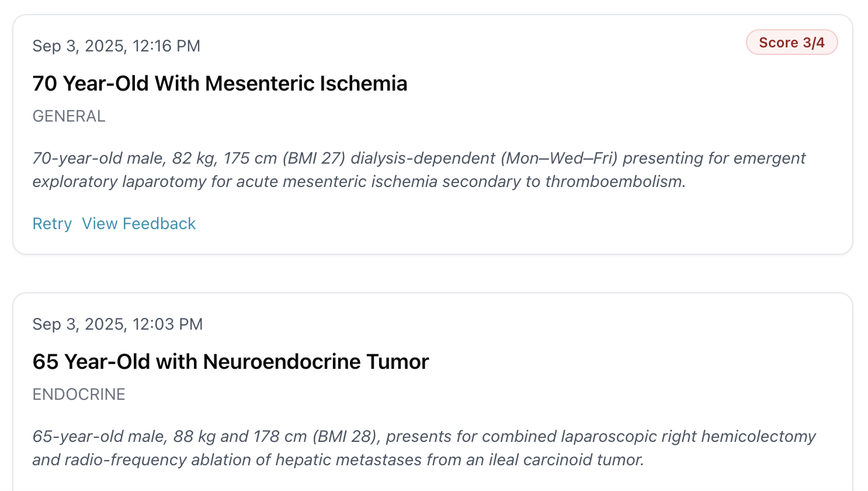Select the GENERAL category label
Viewport: 868px width, 491px height.
click(69, 116)
